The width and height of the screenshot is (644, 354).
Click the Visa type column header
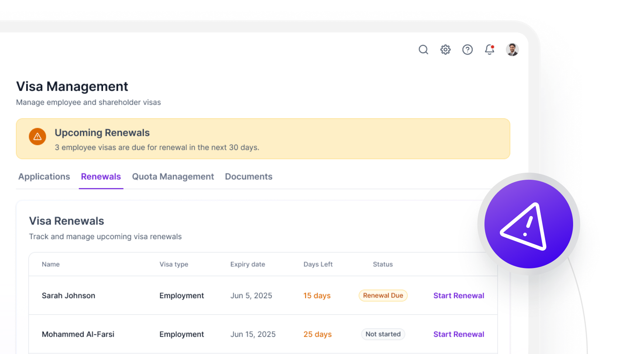coord(174,264)
